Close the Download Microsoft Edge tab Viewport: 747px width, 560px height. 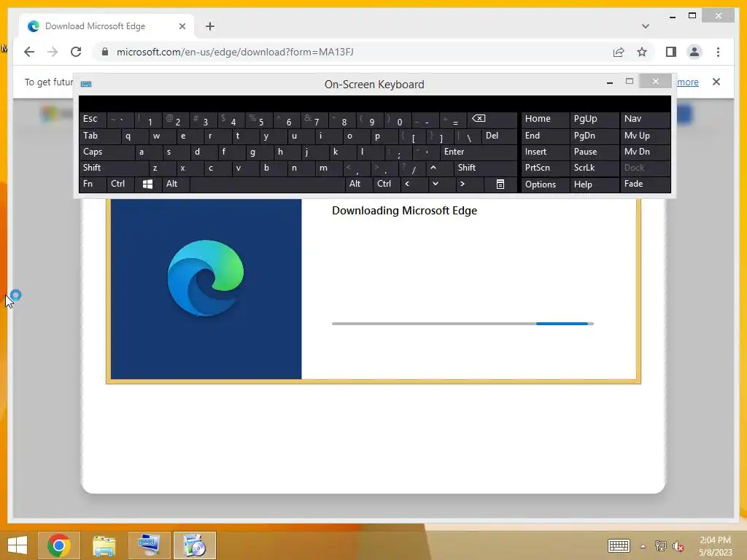[x=182, y=26]
